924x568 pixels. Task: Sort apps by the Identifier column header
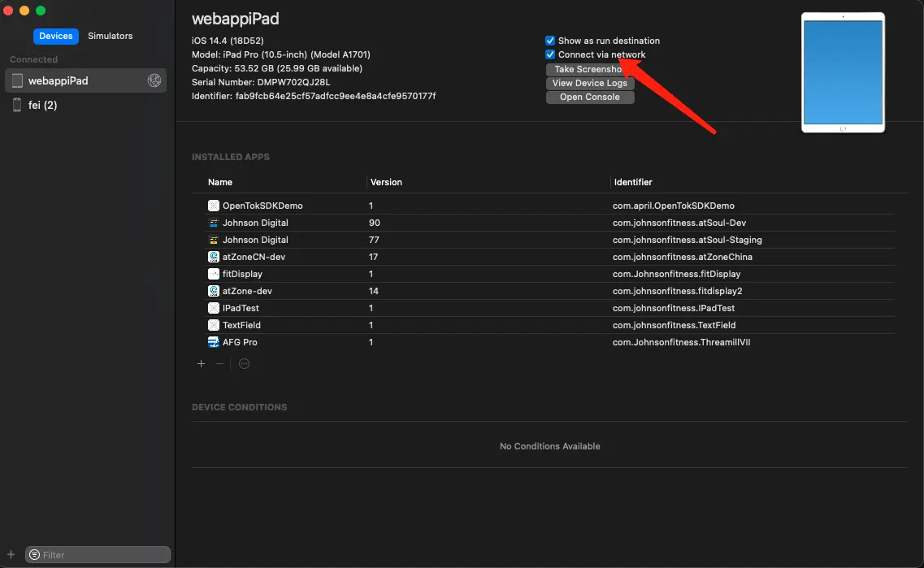pos(633,182)
